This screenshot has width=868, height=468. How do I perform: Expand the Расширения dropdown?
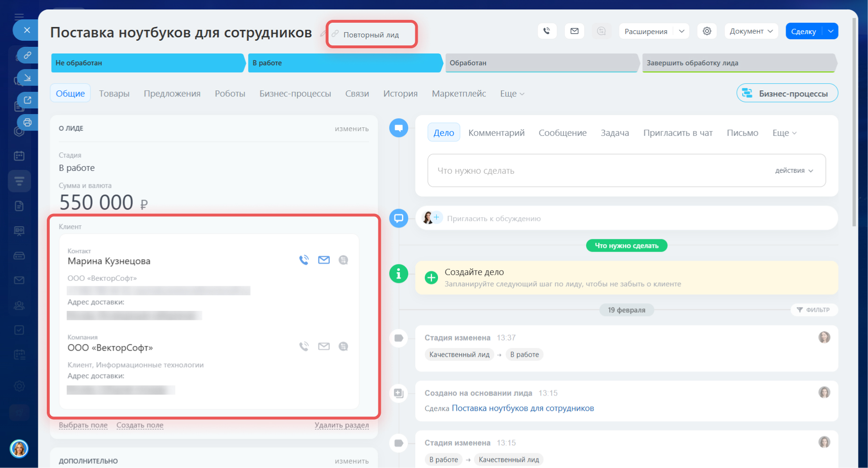click(x=681, y=31)
